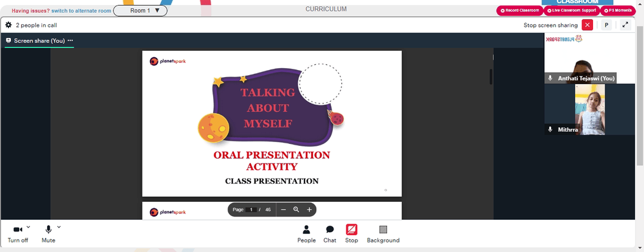Expand microphone device options chevron

click(59, 226)
